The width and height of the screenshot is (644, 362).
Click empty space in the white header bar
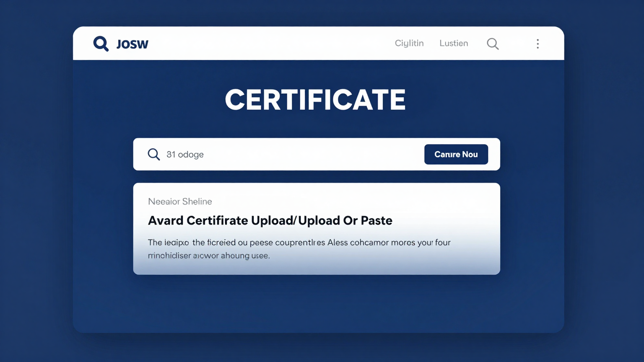(268, 44)
